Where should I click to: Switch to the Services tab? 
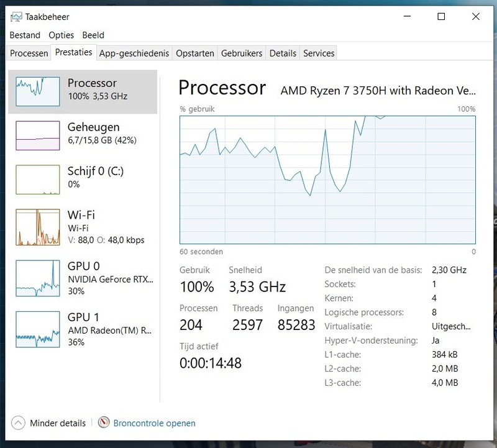(319, 53)
